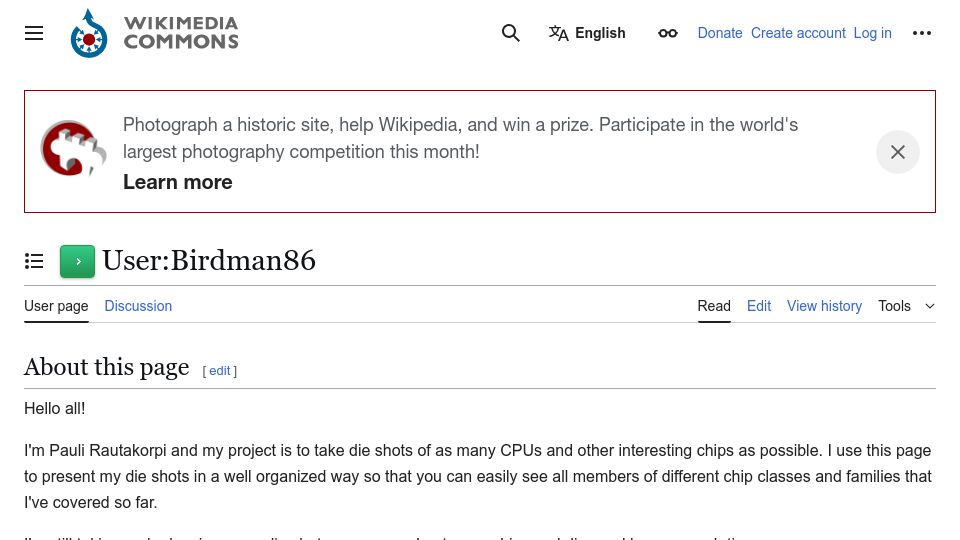Open the Edit tab
Viewport: 960px width, 540px height.
[759, 306]
